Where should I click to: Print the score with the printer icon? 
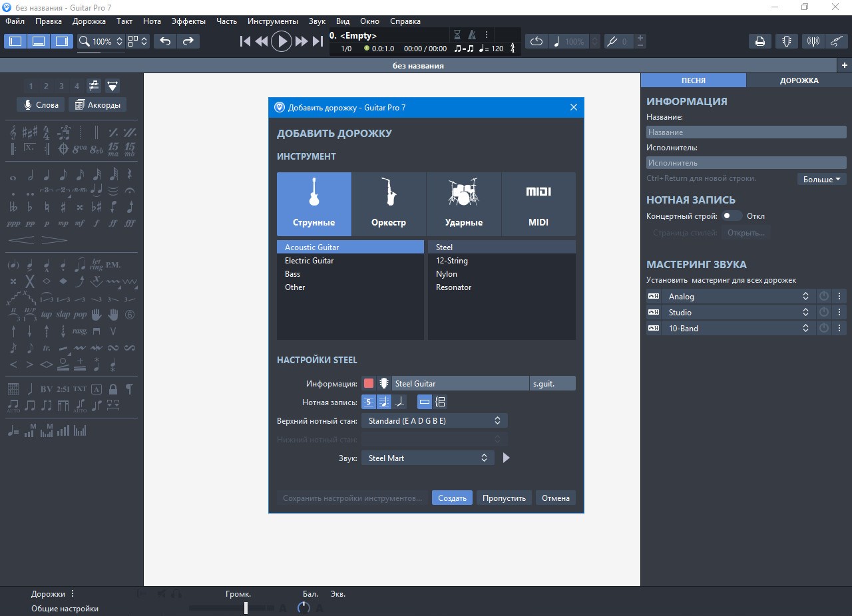[x=759, y=41]
